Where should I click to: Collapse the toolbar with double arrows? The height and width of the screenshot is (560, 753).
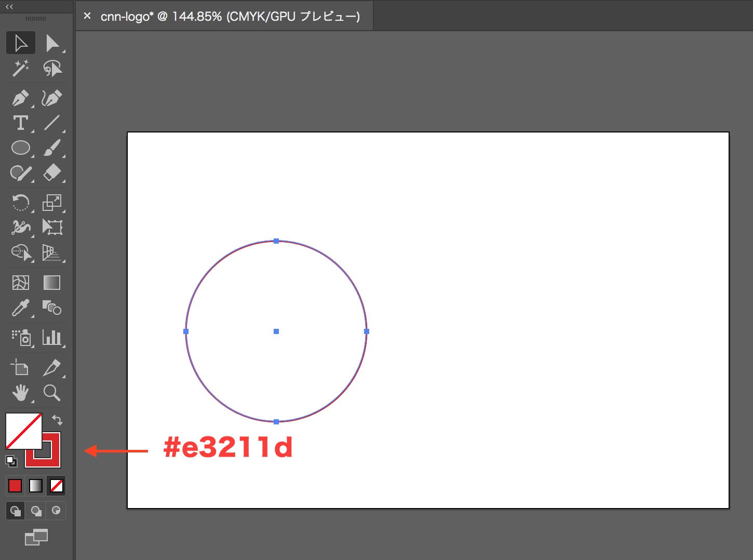9,6
